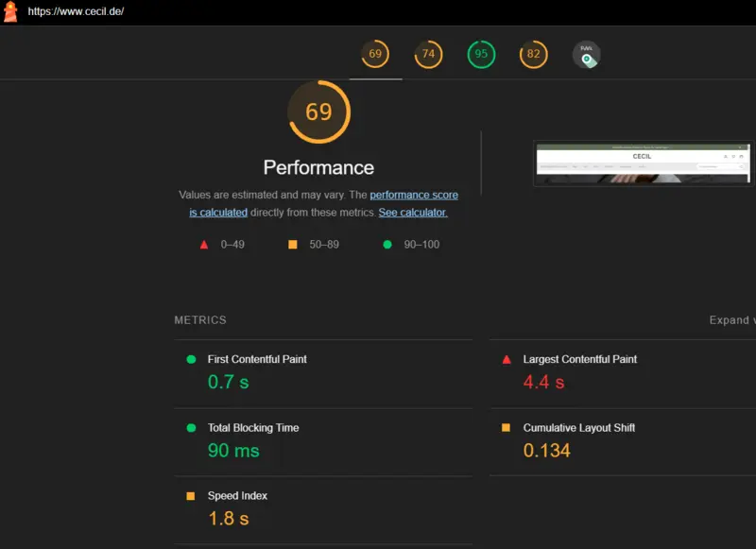Click the Lighthouse logo icon

pyautogui.click(x=10, y=11)
